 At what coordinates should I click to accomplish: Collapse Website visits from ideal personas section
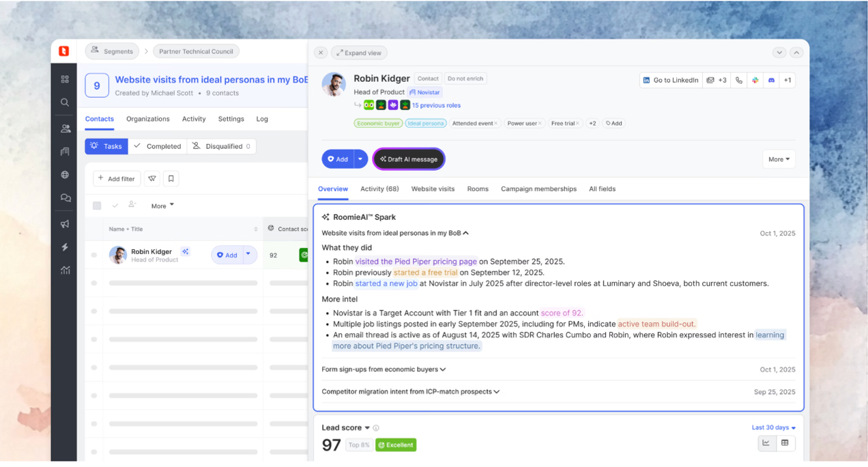pos(395,233)
